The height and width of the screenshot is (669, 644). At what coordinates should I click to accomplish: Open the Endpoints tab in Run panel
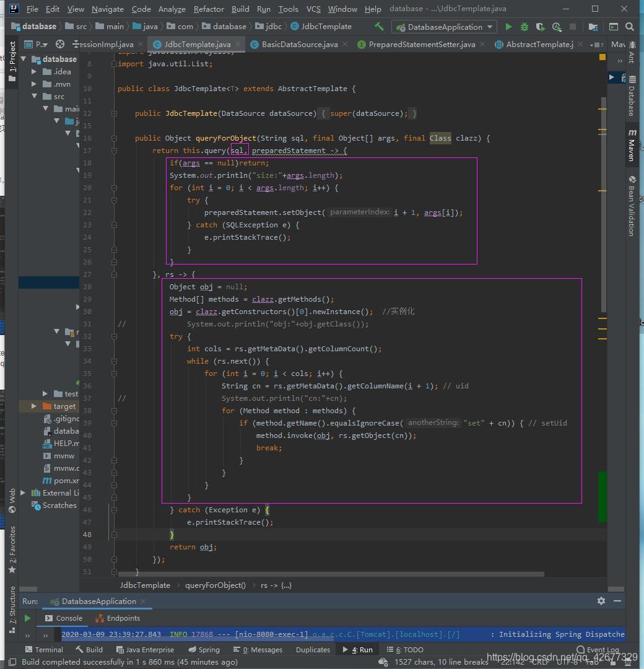click(x=118, y=618)
